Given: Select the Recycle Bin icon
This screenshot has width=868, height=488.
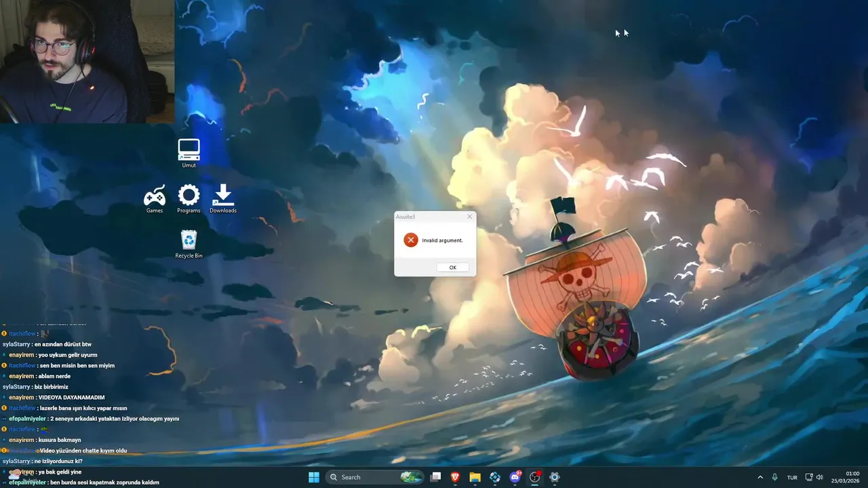Looking at the screenshot, I should (x=189, y=244).
